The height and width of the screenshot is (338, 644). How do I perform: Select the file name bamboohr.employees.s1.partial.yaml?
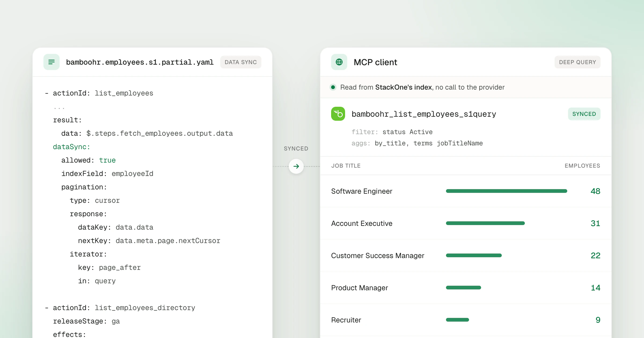[x=140, y=62]
